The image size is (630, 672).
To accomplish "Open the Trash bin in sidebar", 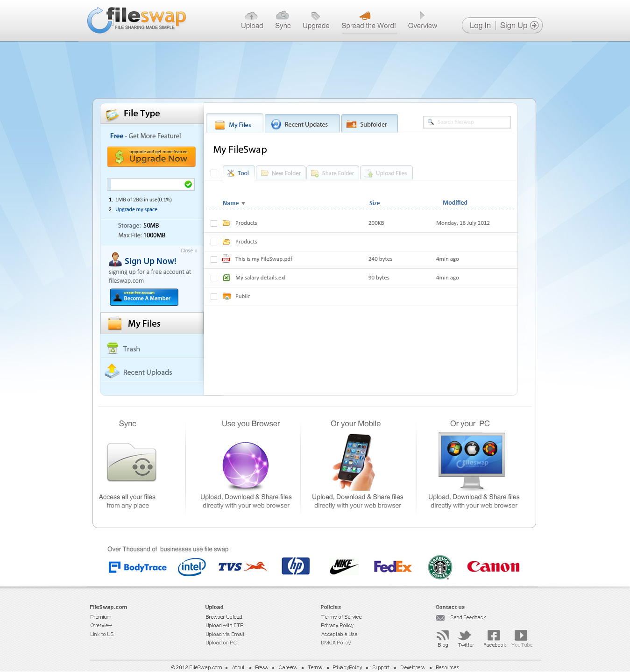I will [x=113, y=348].
